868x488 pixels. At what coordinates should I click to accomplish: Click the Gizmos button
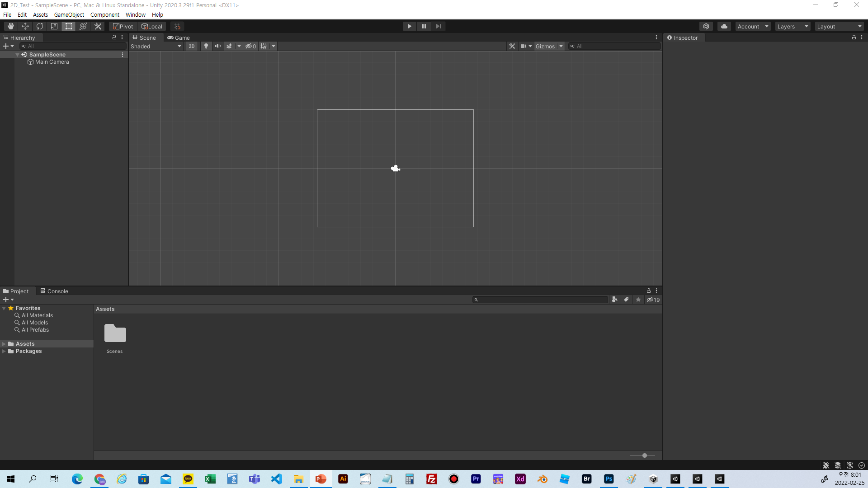[545, 46]
